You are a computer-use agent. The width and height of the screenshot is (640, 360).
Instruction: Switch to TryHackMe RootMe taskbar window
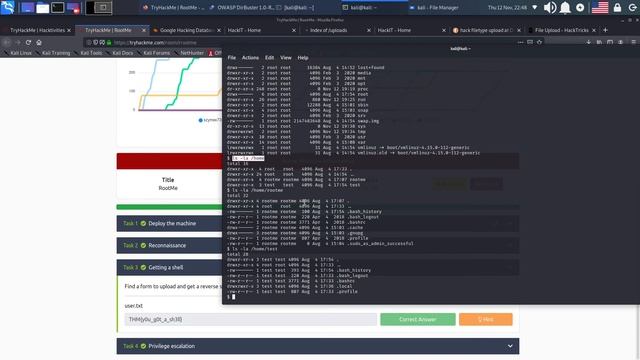(x=174, y=7)
